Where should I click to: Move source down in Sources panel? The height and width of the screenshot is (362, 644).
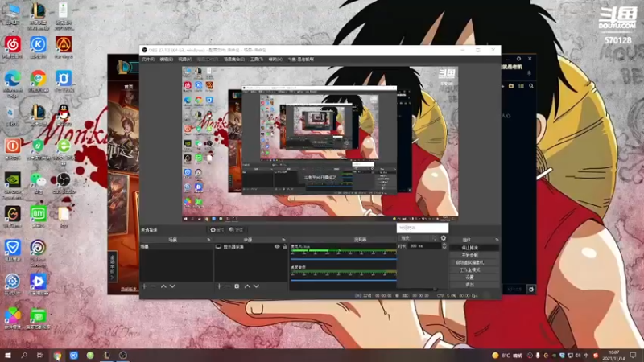tap(256, 286)
